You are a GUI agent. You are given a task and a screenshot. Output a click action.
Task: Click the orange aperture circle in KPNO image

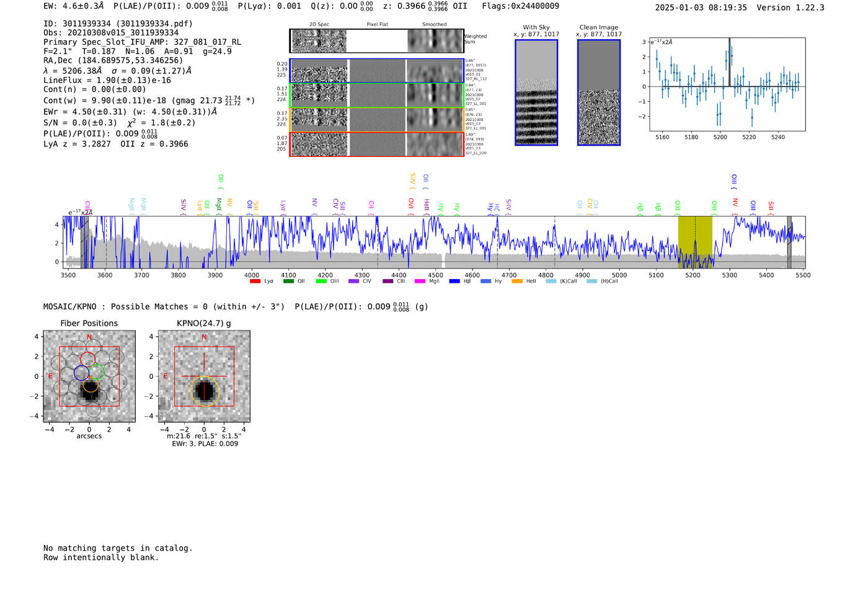click(x=204, y=391)
